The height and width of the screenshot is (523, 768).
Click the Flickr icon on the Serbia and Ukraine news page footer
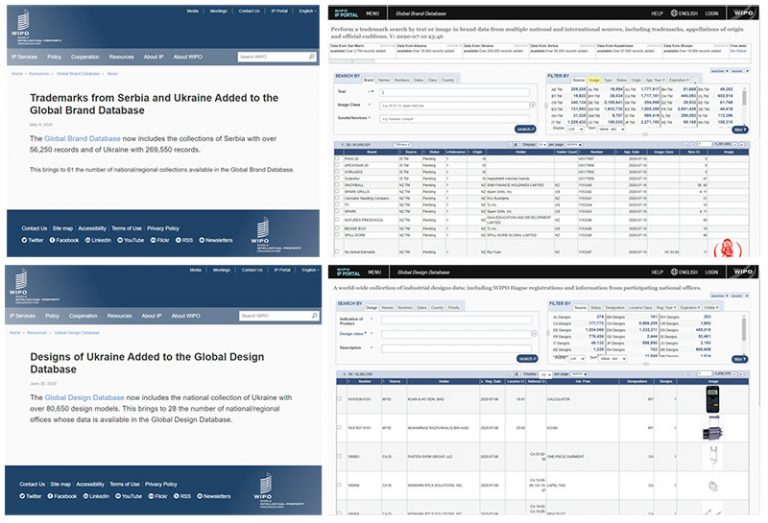(x=153, y=240)
